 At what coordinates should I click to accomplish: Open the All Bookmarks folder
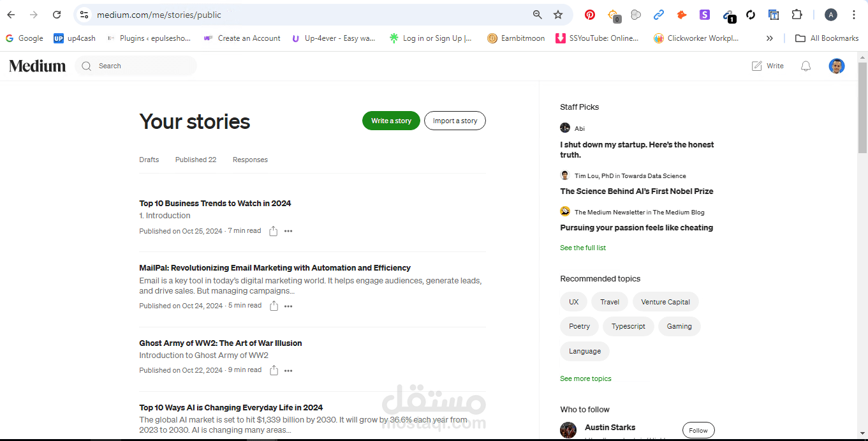(827, 38)
